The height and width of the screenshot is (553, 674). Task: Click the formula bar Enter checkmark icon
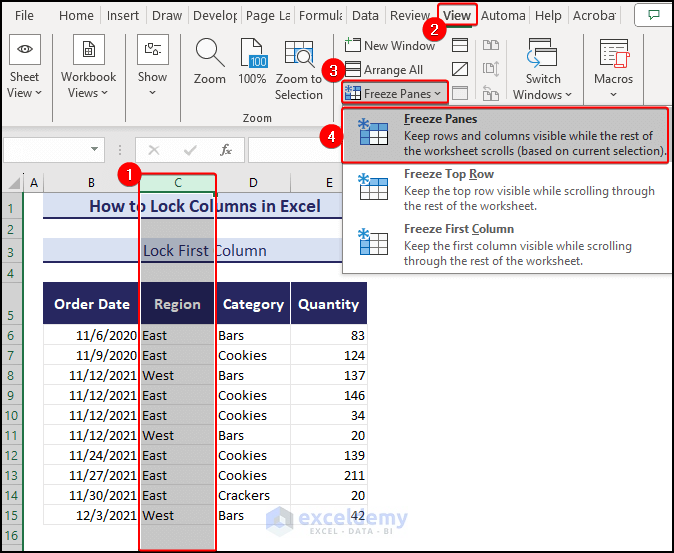click(x=190, y=150)
